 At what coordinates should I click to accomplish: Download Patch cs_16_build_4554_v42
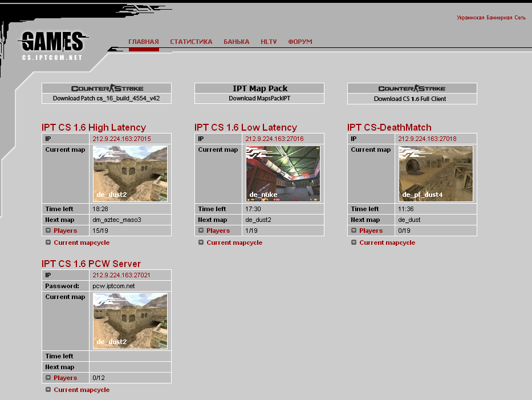[106, 99]
